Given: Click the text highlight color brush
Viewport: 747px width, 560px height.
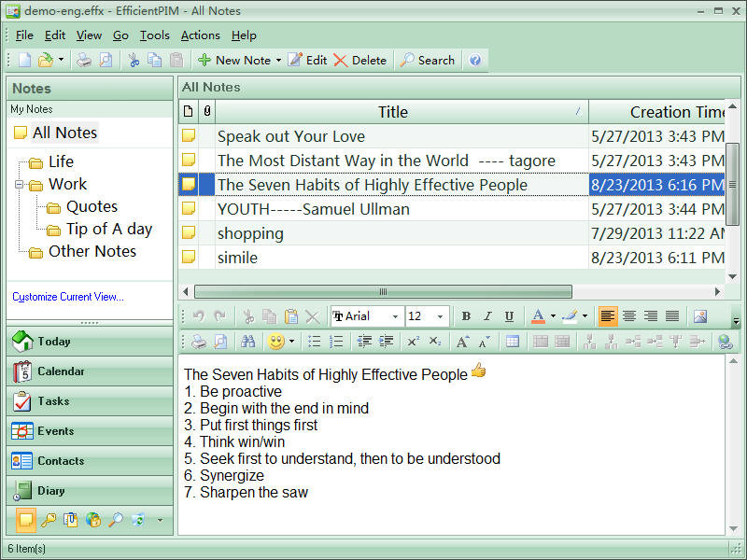Looking at the screenshot, I should click(x=570, y=316).
